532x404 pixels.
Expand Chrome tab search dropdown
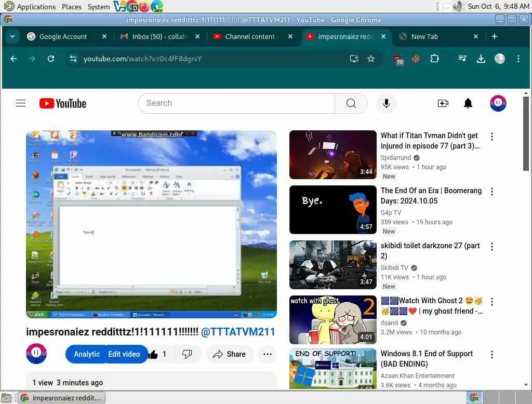[12, 36]
